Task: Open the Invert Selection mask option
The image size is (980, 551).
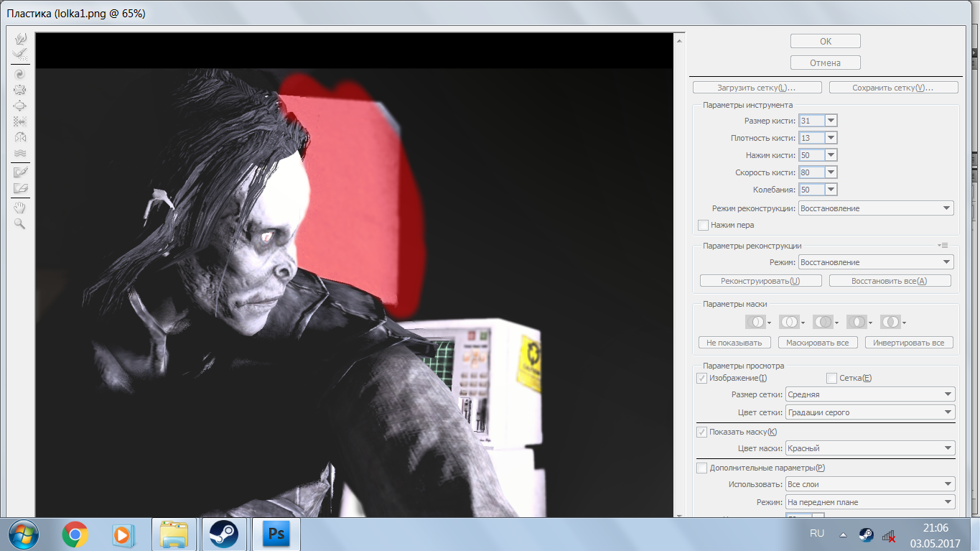Action: point(893,322)
